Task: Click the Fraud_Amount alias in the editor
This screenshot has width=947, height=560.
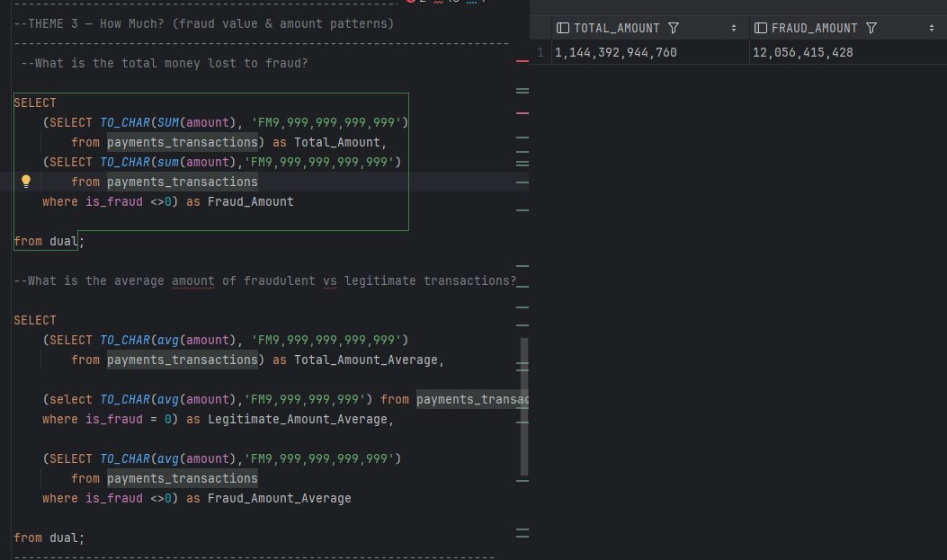Action: (251, 201)
